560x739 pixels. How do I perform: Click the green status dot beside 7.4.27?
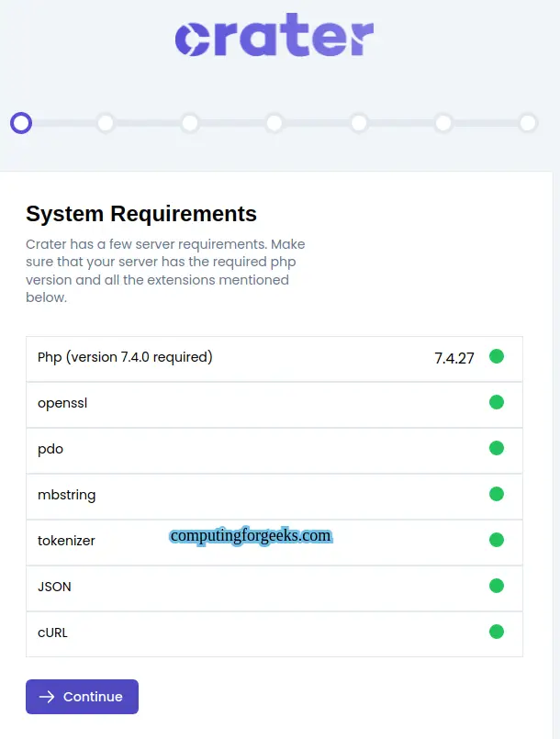coord(497,357)
